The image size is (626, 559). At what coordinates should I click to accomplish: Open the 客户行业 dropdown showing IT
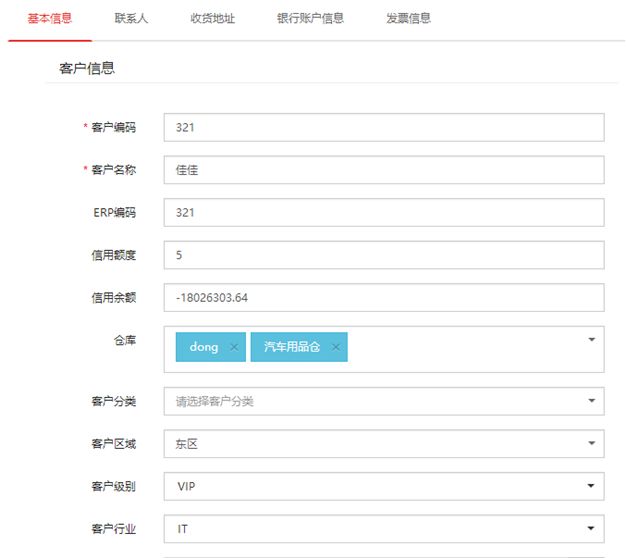tap(384, 529)
